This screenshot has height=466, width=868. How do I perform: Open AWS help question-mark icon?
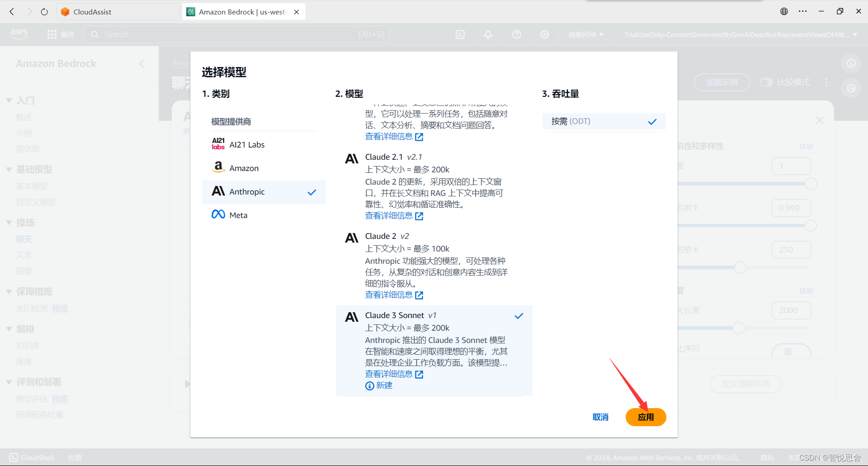pos(517,34)
